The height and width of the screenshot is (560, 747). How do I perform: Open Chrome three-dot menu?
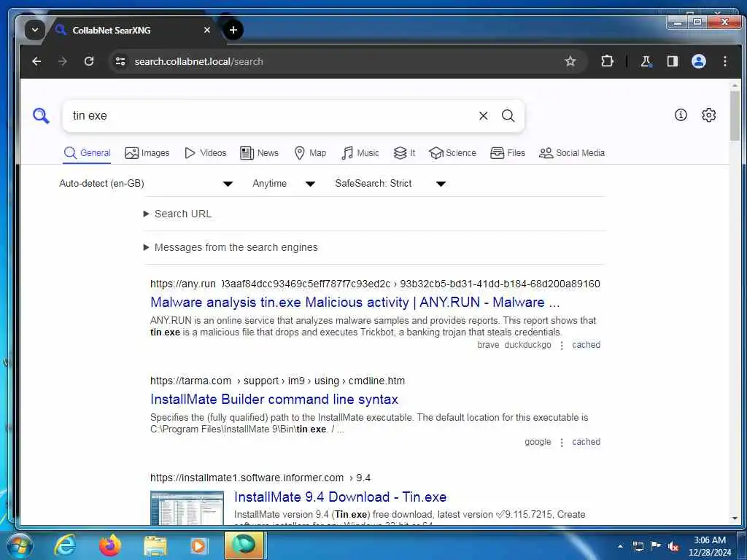point(724,61)
